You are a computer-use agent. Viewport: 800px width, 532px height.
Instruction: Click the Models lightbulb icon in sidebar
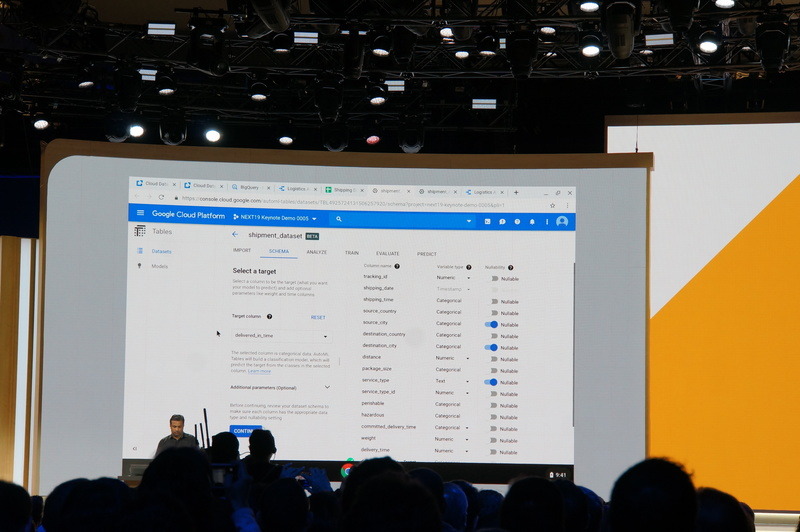[x=139, y=266]
